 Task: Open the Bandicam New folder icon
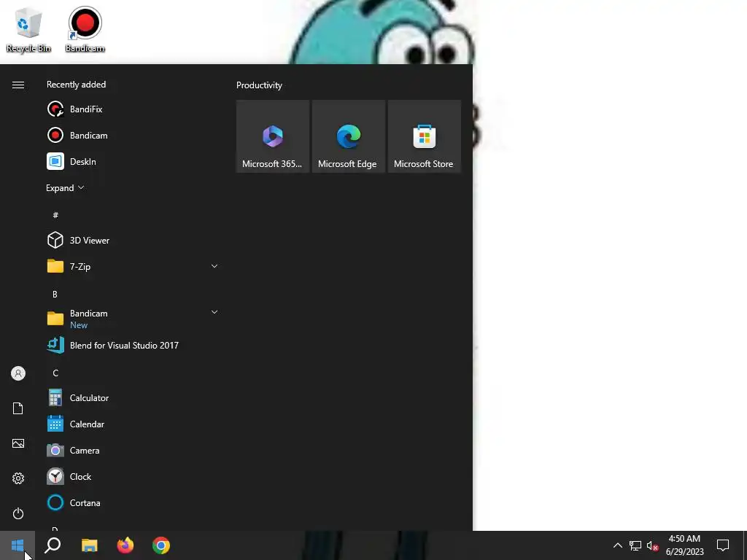(55, 318)
